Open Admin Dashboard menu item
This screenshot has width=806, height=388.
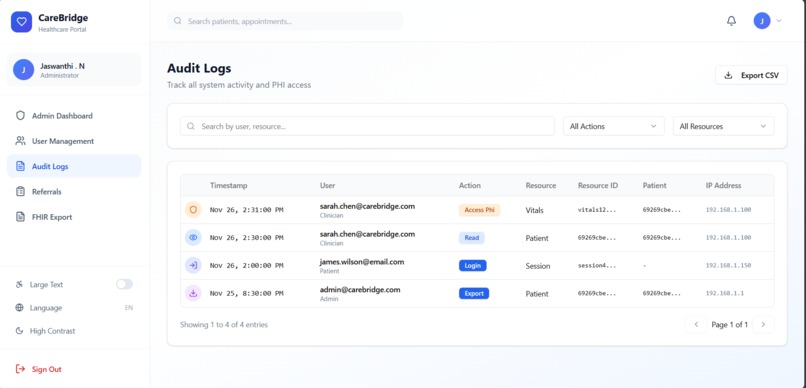(x=74, y=116)
